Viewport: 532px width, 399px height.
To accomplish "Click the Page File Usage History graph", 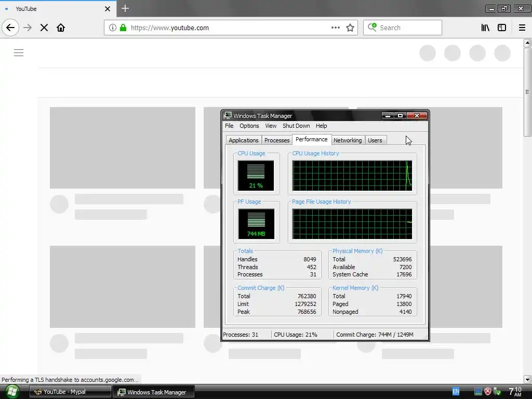I will 352,224.
